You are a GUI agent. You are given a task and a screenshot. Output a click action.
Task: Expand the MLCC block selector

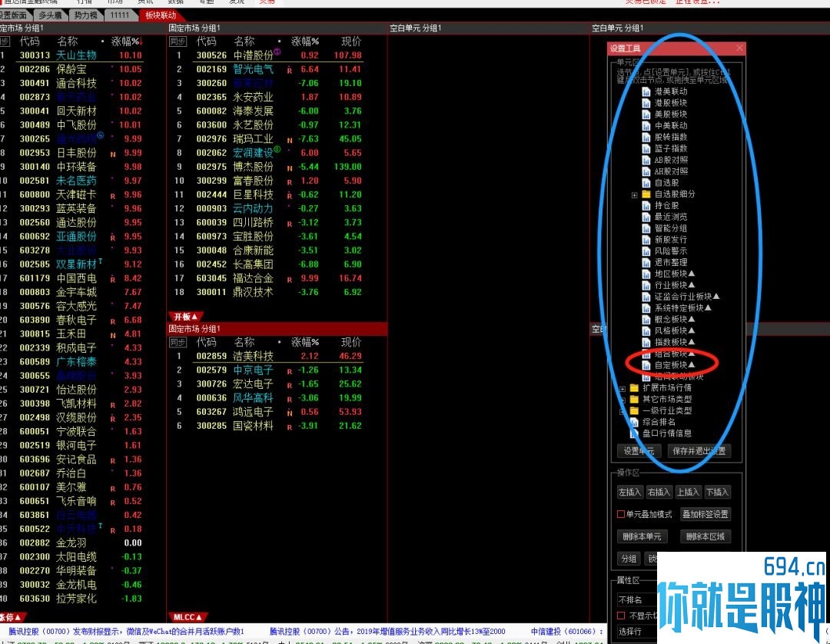pyautogui.click(x=188, y=617)
